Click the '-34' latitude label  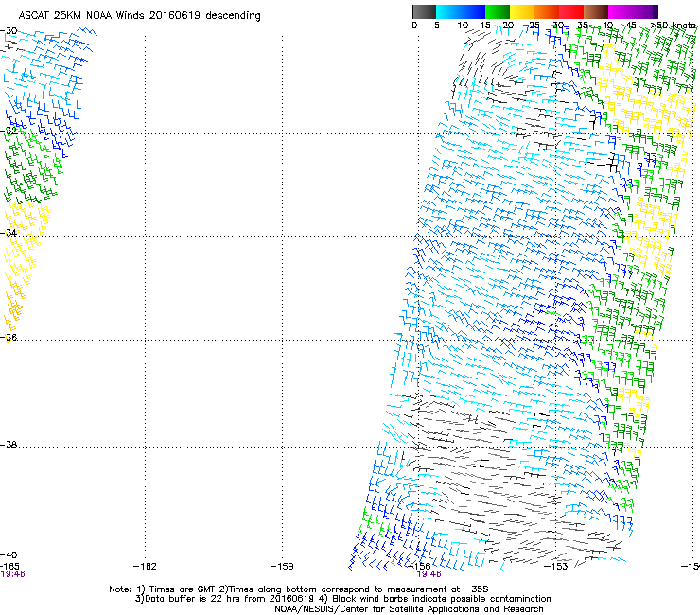click(x=9, y=233)
